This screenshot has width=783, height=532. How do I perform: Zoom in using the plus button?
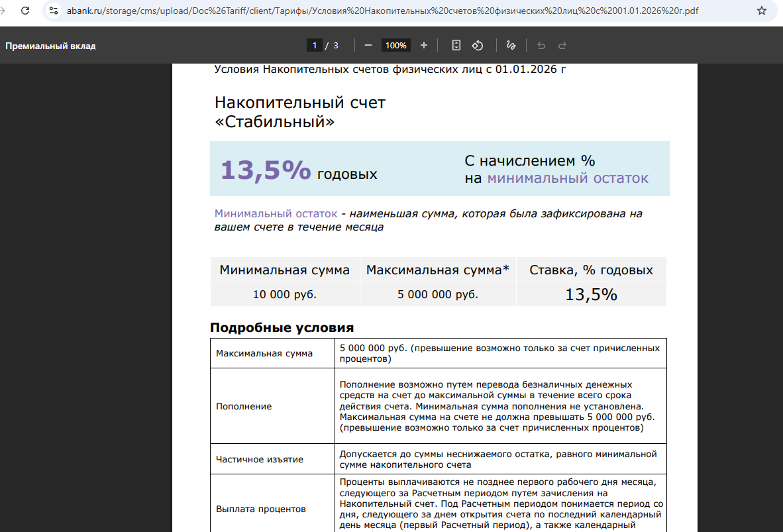coord(424,45)
